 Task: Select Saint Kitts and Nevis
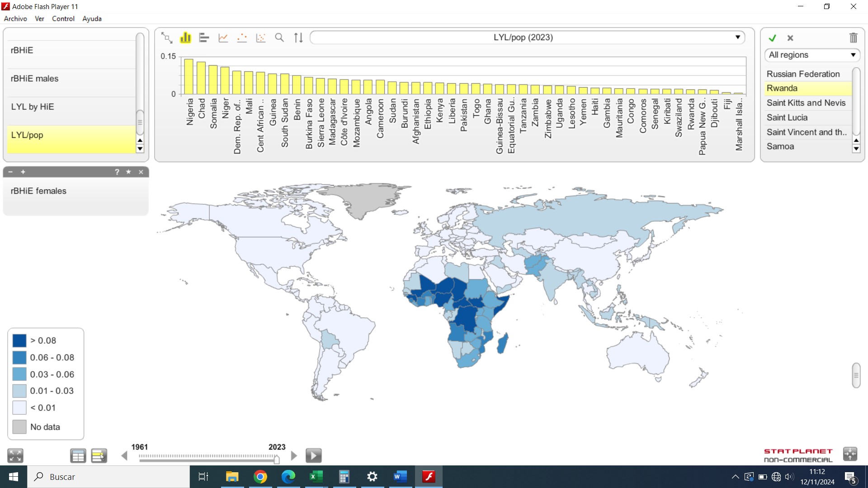[808, 103]
